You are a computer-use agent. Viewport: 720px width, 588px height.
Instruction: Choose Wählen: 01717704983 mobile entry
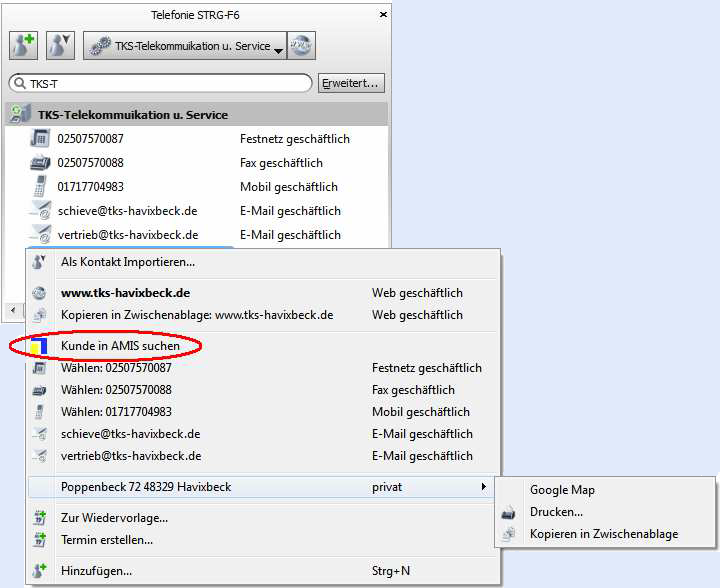click(x=263, y=412)
